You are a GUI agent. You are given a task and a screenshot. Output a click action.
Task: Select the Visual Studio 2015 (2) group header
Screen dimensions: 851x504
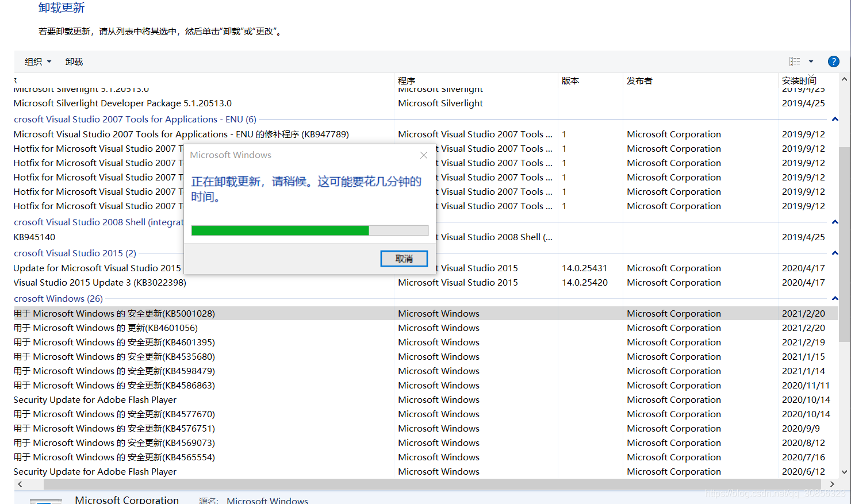pos(75,253)
